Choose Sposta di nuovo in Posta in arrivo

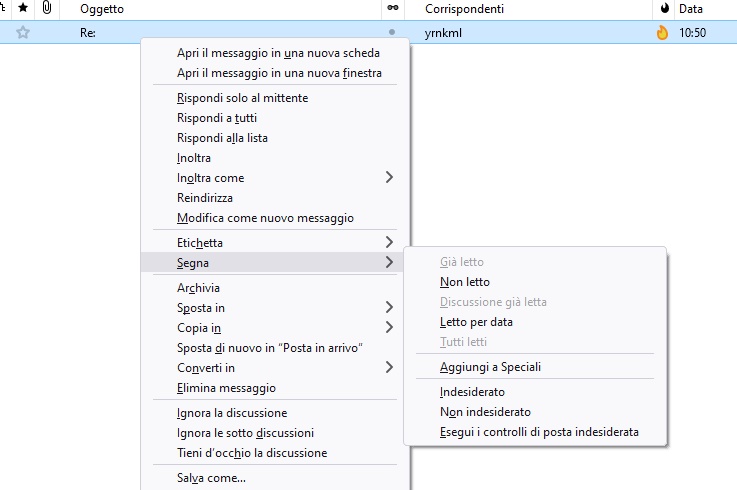click(x=275, y=348)
